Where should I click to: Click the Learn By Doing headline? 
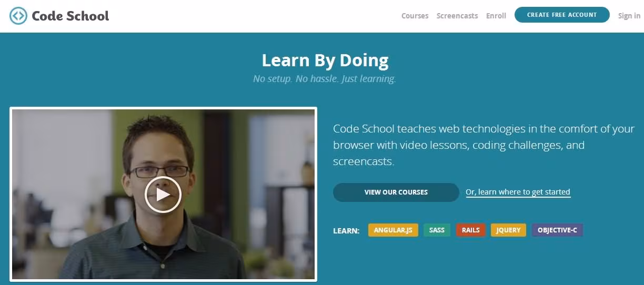[x=325, y=60]
